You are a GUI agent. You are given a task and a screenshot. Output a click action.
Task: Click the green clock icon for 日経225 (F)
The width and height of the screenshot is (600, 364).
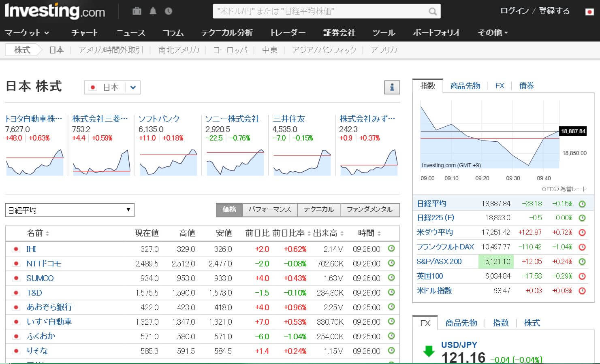(582, 218)
